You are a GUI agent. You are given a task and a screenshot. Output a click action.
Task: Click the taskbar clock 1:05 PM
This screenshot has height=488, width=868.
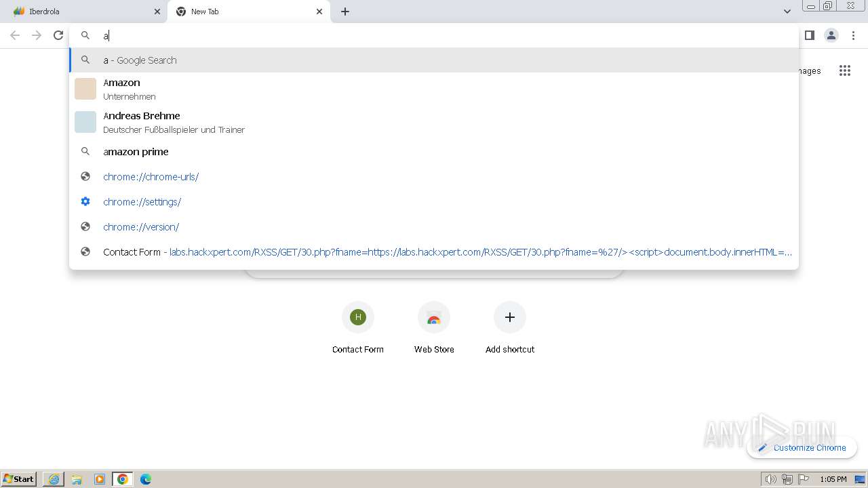click(833, 479)
